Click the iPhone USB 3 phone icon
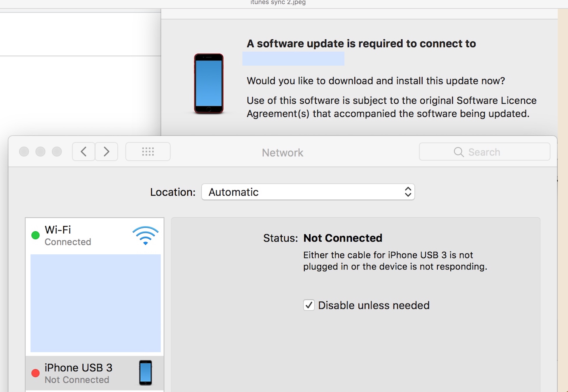The image size is (568, 392). (145, 373)
